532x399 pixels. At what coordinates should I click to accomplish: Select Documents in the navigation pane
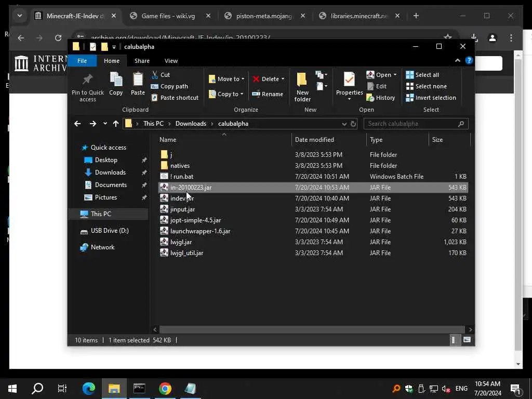coord(111,185)
